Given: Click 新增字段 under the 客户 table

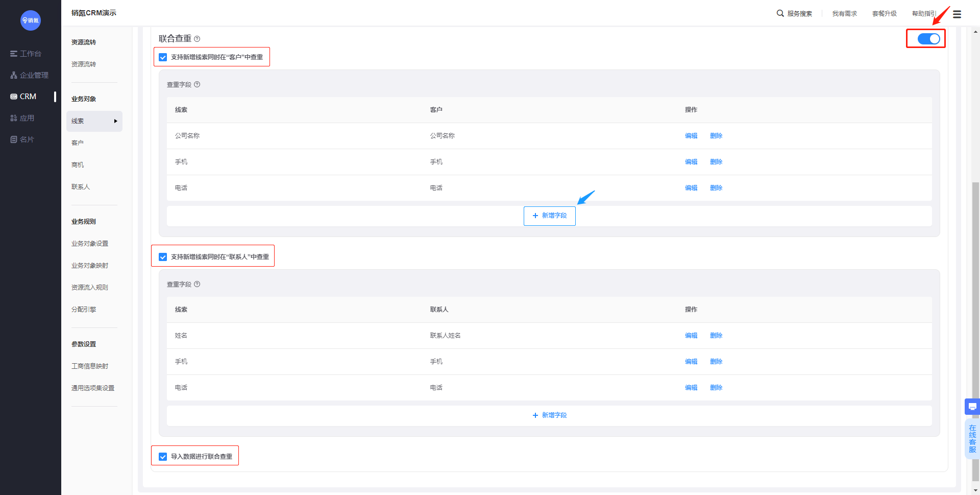Looking at the screenshot, I should pos(549,216).
